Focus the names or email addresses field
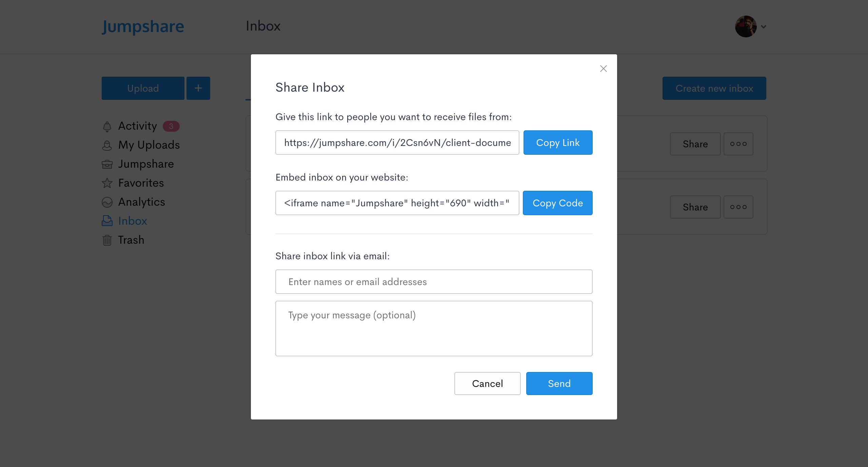Screen dimensions: 868x467 (x=434, y=282)
